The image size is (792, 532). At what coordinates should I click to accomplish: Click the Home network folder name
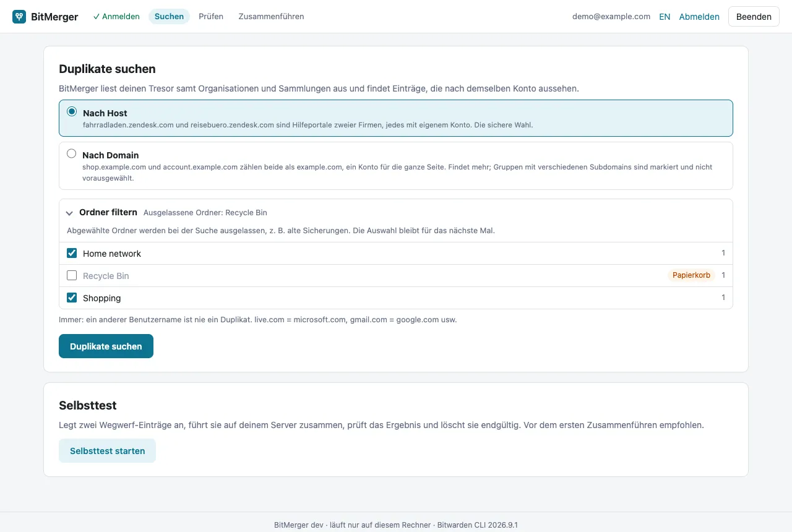(112, 254)
